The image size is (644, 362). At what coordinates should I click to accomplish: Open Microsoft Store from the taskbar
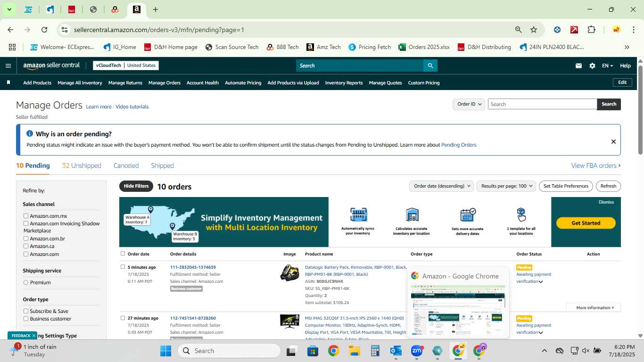pos(313,351)
